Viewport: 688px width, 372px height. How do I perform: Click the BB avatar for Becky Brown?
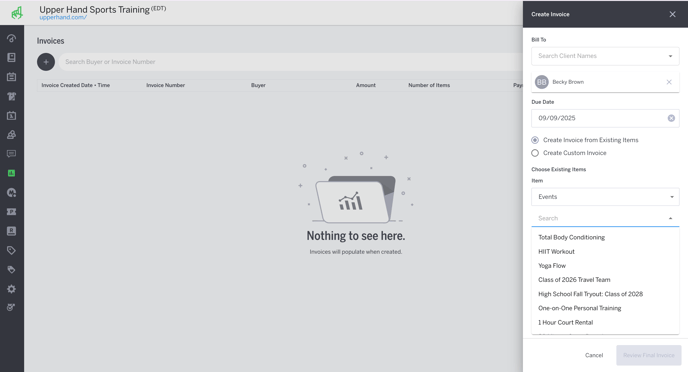[x=542, y=82]
